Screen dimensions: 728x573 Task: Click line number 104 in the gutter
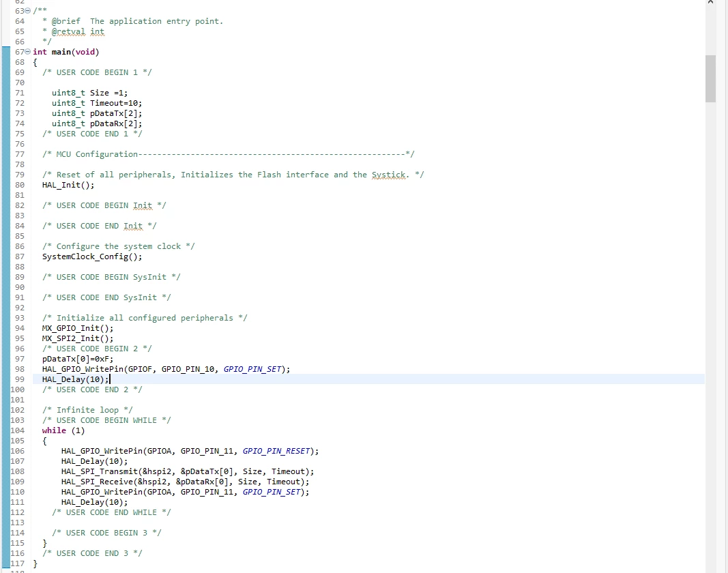(x=17, y=430)
